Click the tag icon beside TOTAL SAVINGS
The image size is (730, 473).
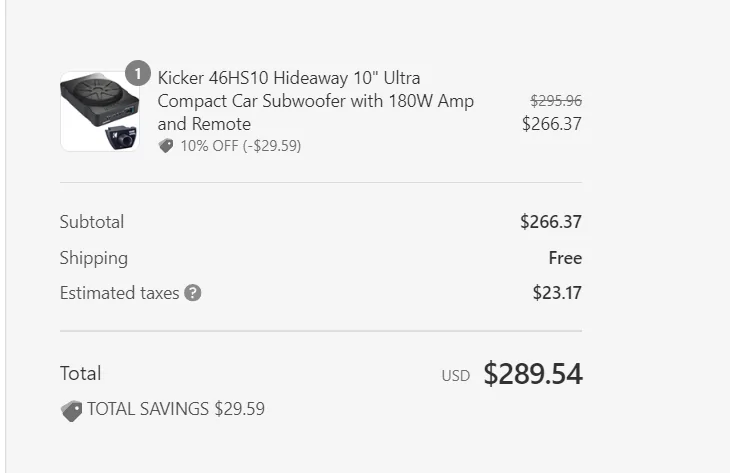pos(71,410)
